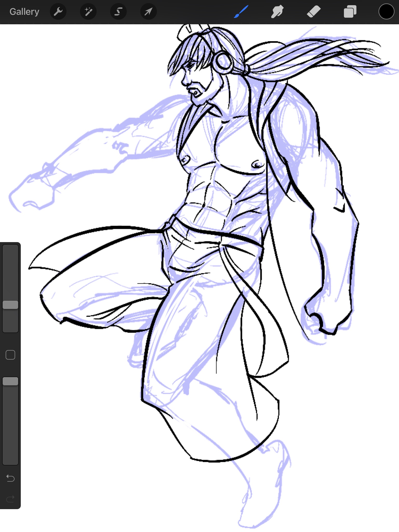399x532 pixels.
Task: Open the Actions wrench menu
Action: click(x=58, y=12)
